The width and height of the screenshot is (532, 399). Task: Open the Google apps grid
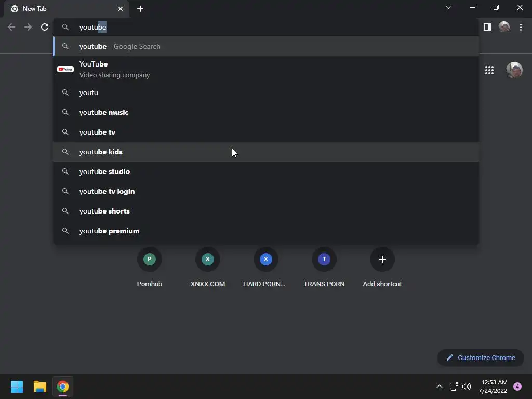(489, 70)
